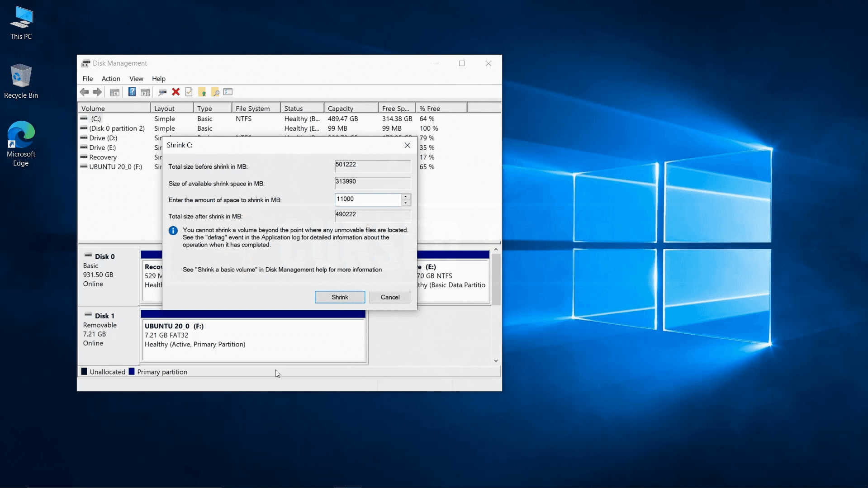Image resolution: width=868 pixels, height=488 pixels.
Task: Select Microsoft Edge desktop shortcut
Action: (21, 144)
